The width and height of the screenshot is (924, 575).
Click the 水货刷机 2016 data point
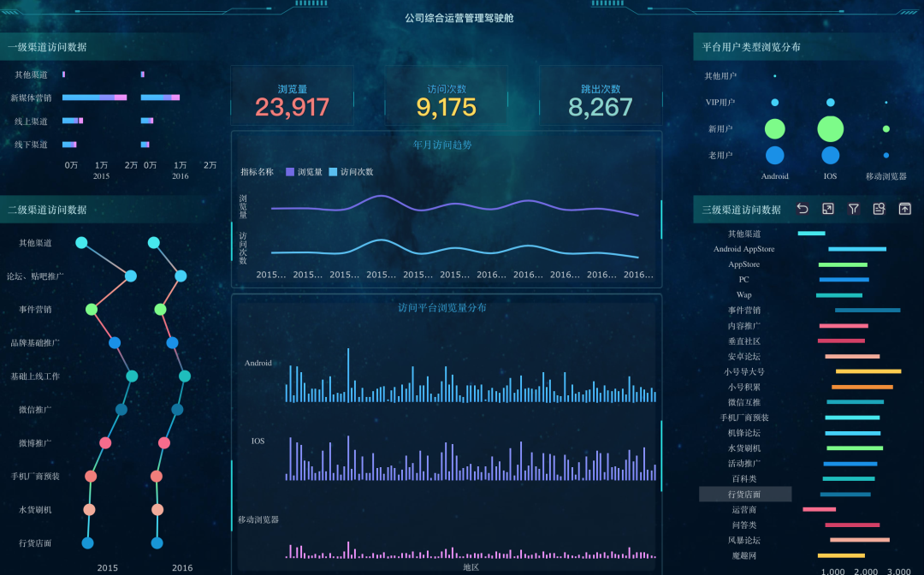coord(157,510)
